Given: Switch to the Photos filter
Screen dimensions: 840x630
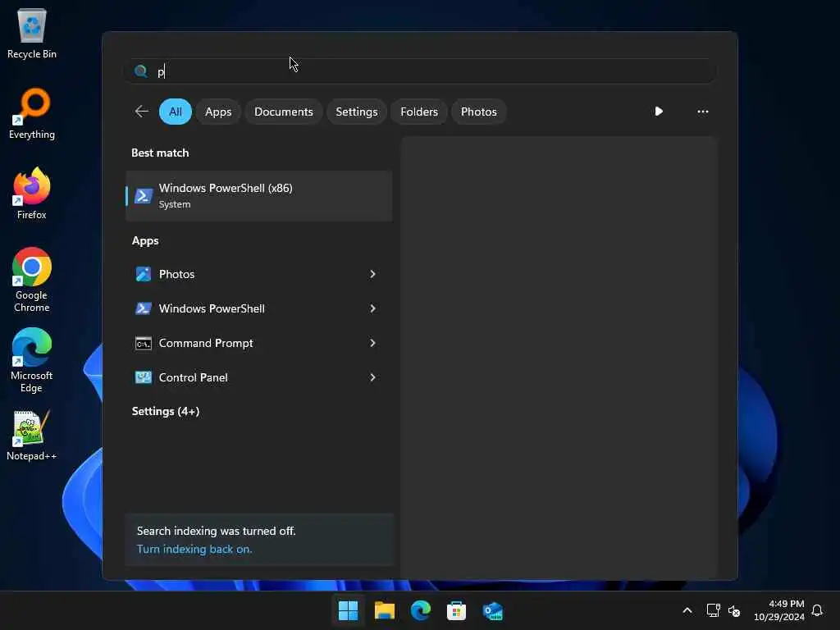Looking at the screenshot, I should pos(479,112).
